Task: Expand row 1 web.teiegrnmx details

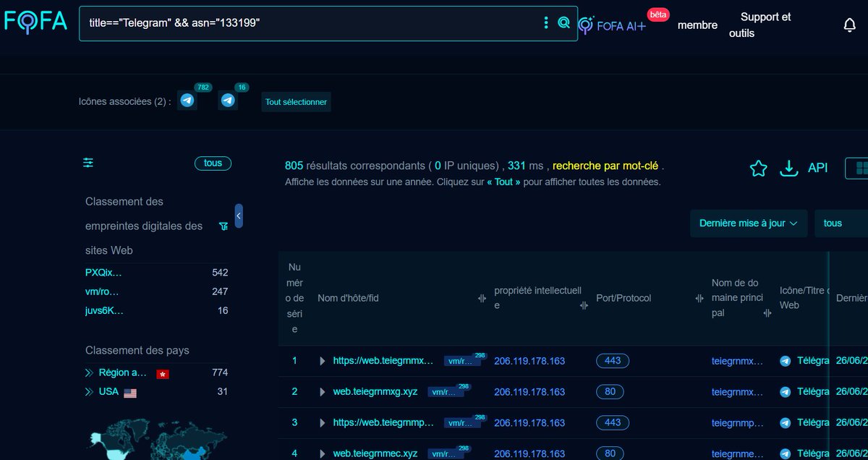Action: point(323,361)
